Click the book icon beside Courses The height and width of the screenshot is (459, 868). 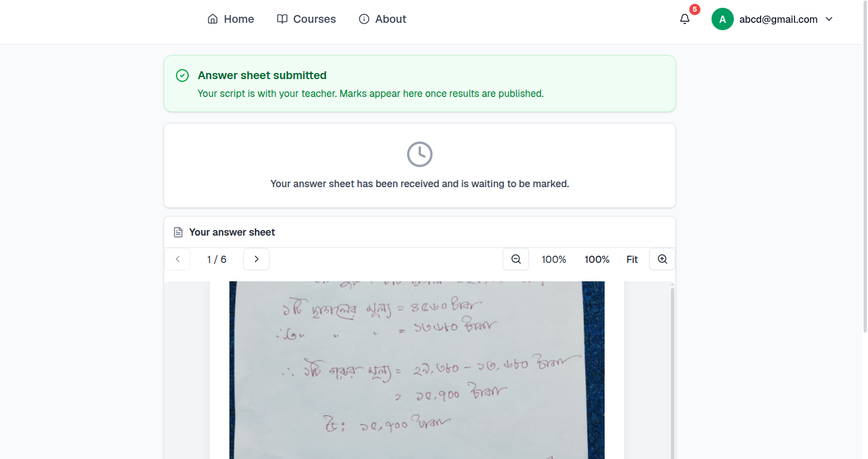[282, 19]
